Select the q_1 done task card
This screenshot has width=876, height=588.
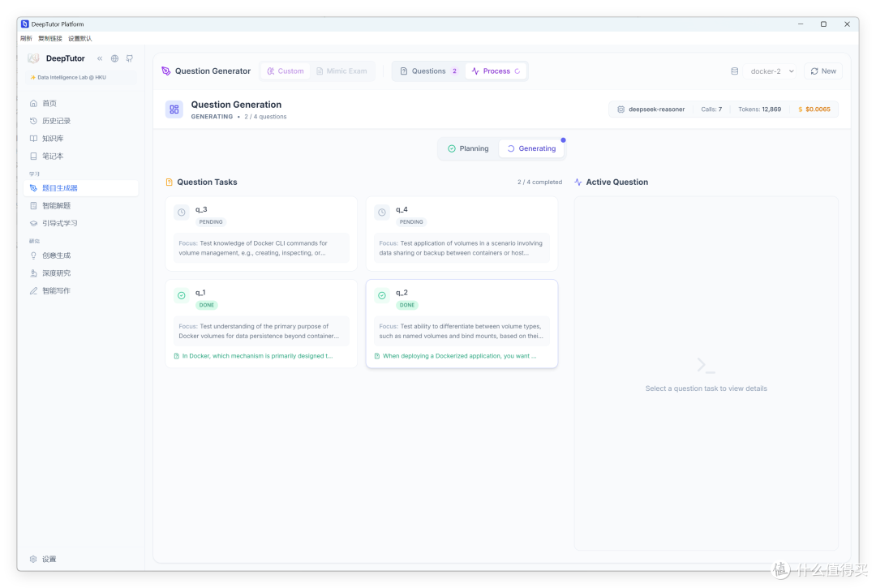click(x=261, y=324)
